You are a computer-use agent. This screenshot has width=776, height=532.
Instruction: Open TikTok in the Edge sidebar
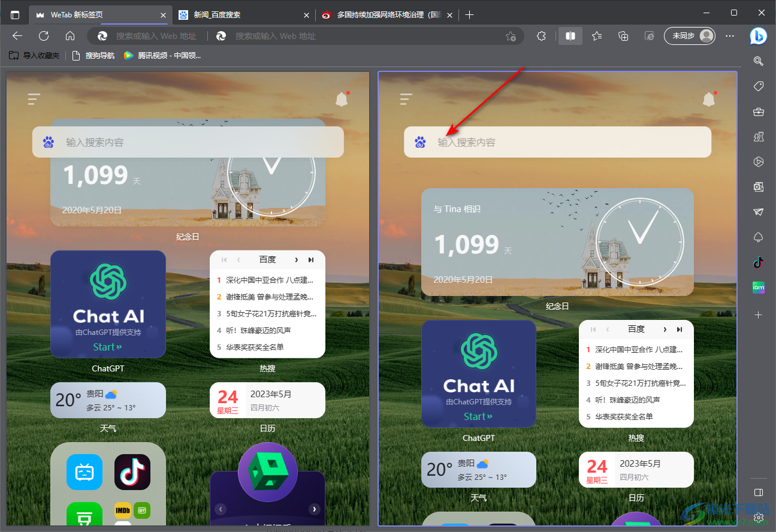pos(759,262)
